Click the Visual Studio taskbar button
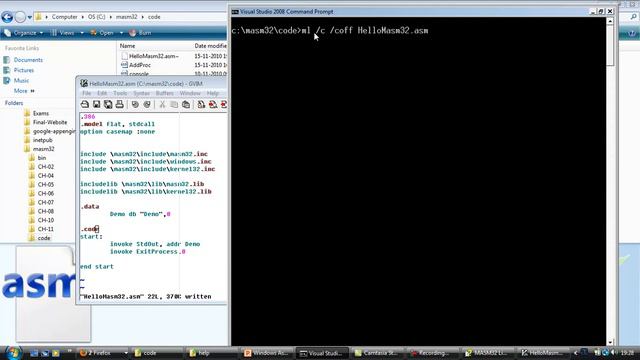640x360 pixels. tap(322, 353)
